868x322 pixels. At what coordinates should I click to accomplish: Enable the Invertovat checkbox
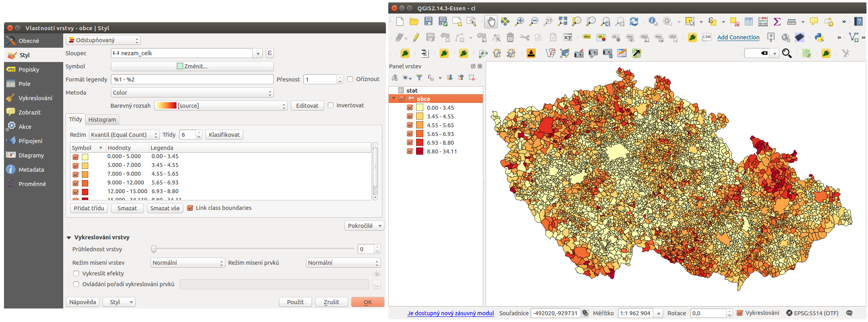click(331, 105)
